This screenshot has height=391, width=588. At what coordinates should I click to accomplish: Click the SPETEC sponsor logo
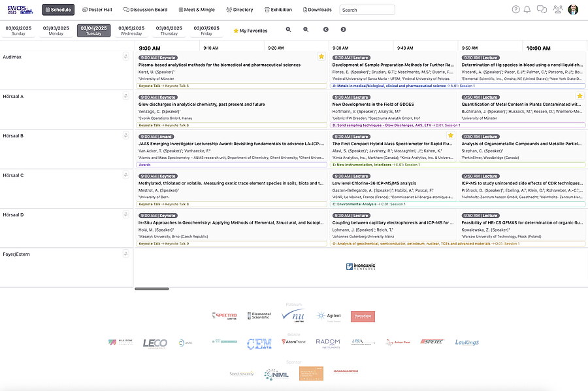click(432, 341)
